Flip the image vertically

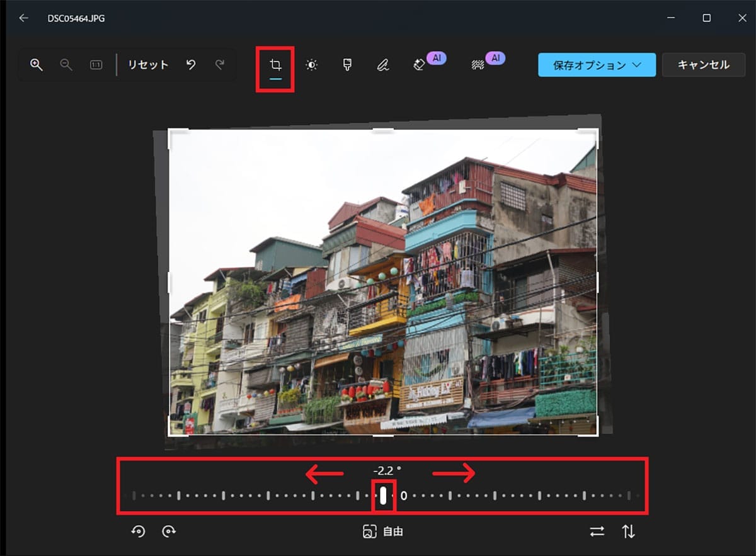pos(628,531)
